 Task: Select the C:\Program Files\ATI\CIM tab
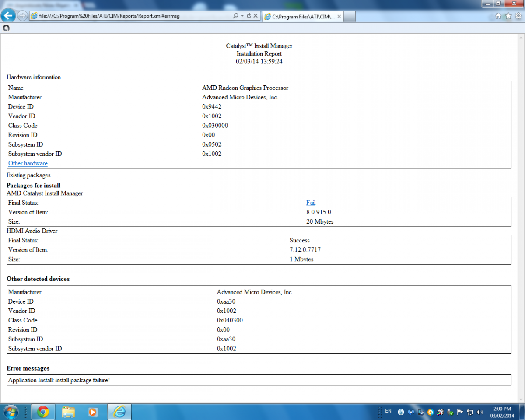click(303, 16)
